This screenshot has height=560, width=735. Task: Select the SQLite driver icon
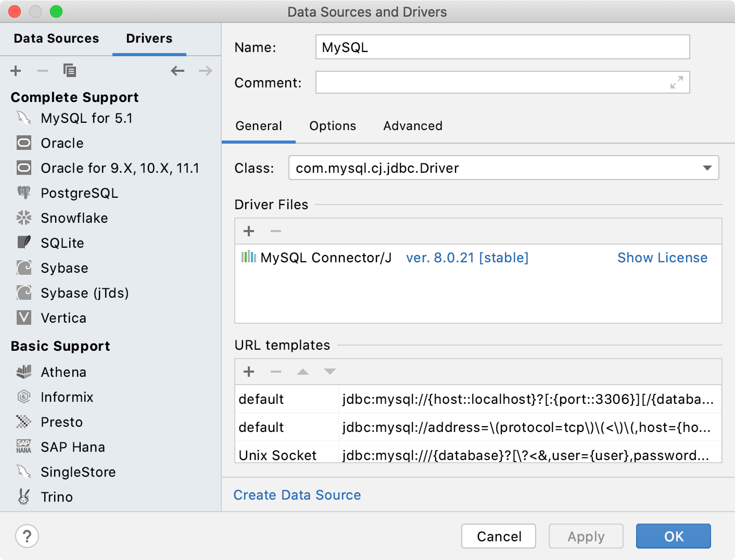(23, 243)
